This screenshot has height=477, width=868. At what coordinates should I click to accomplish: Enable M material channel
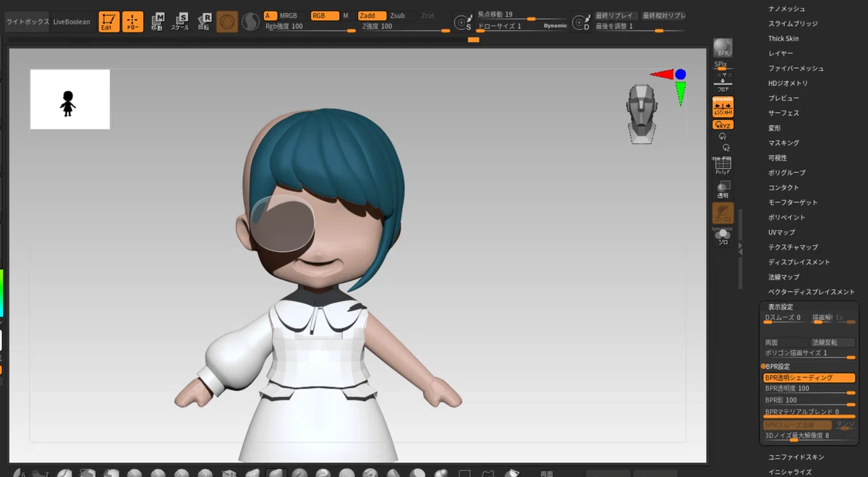coord(345,15)
